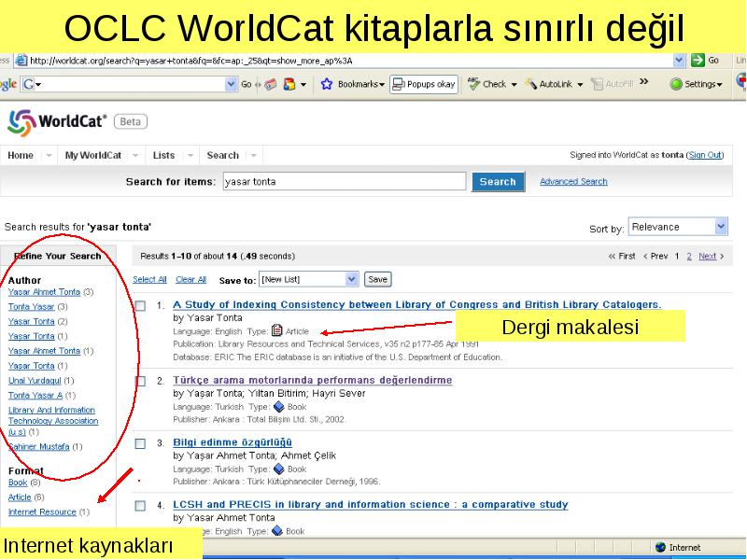Open the Indexing Consistency study result title
The width and height of the screenshot is (747, 560).
(x=416, y=305)
